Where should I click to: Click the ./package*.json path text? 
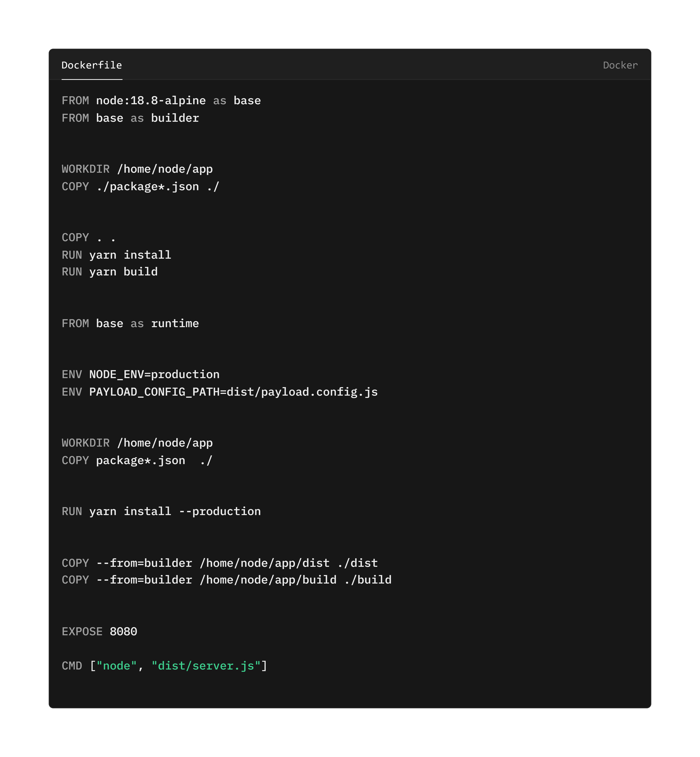pos(148,186)
